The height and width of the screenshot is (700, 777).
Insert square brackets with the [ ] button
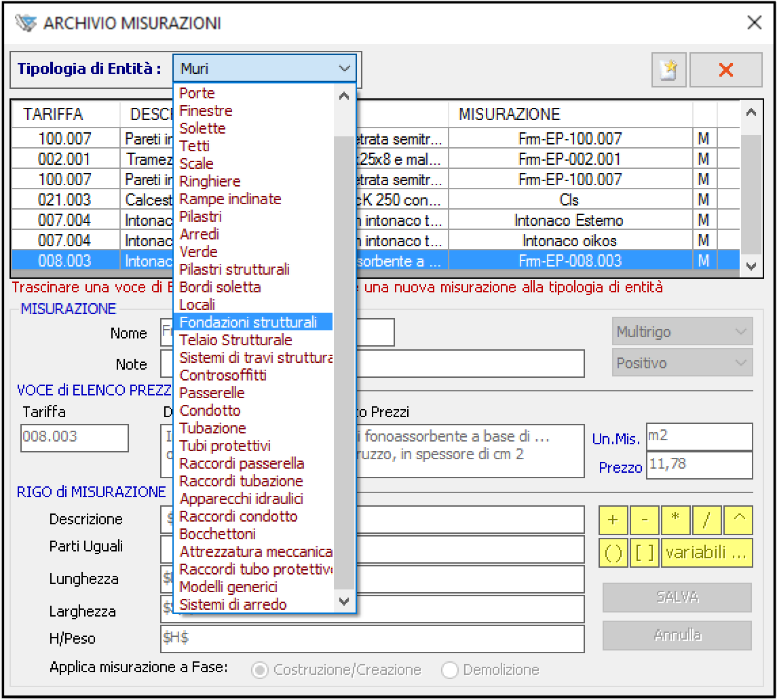pyautogui.click(x=645, y=553)
